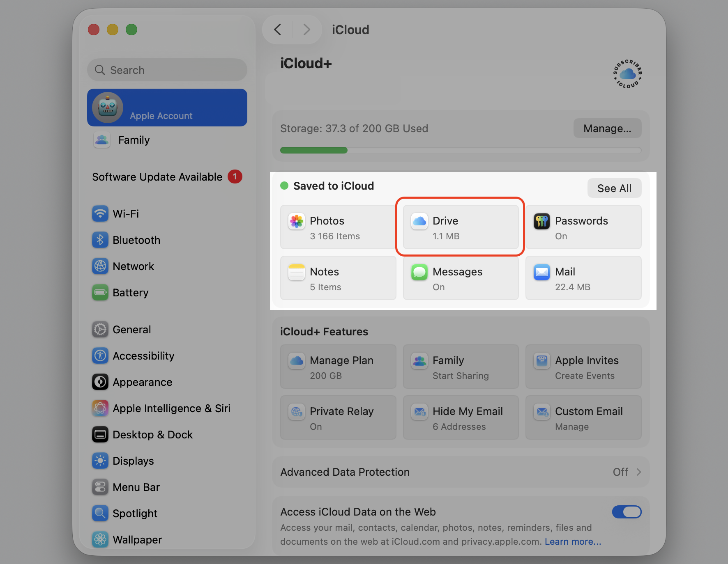
Task: Click the 'Saved to iCloud' heading
Action: pyautogui.click(x=334, y=186)
